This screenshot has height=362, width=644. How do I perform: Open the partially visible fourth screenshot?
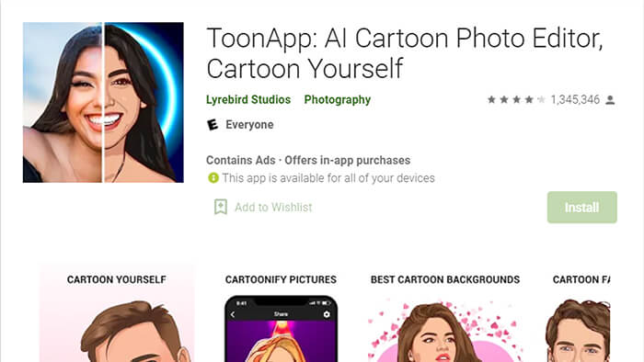point(578,313)
